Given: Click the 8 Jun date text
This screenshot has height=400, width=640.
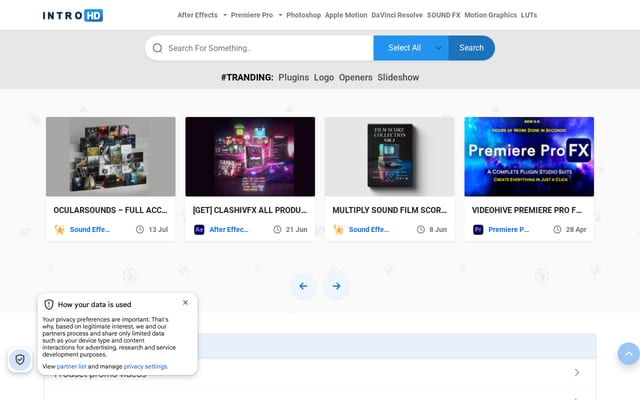Looking at the screenshot, I should pyautogui.click(x=438, y=229).
